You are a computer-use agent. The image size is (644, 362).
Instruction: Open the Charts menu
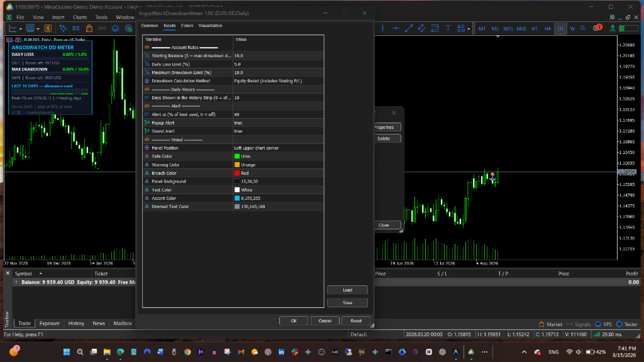click(x=80, y=17)
